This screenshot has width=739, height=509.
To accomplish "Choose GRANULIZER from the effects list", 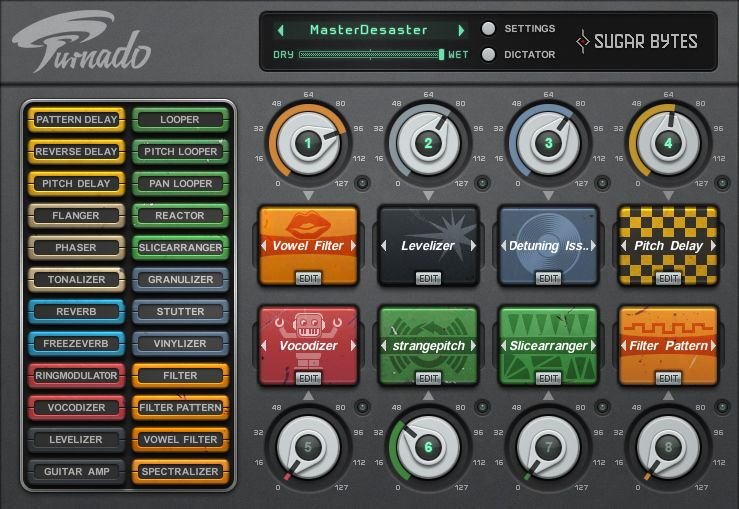I will click(181, 279).
